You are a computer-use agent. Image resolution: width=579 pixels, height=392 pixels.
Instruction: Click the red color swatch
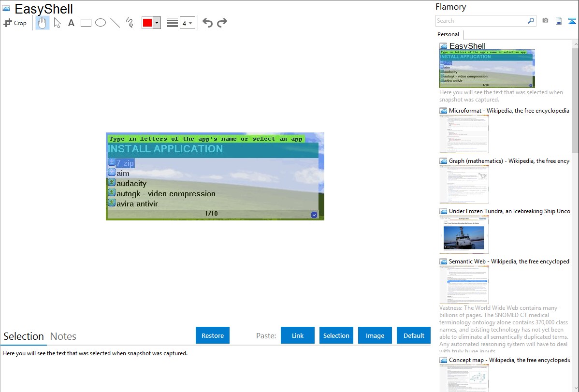point(147,23)
